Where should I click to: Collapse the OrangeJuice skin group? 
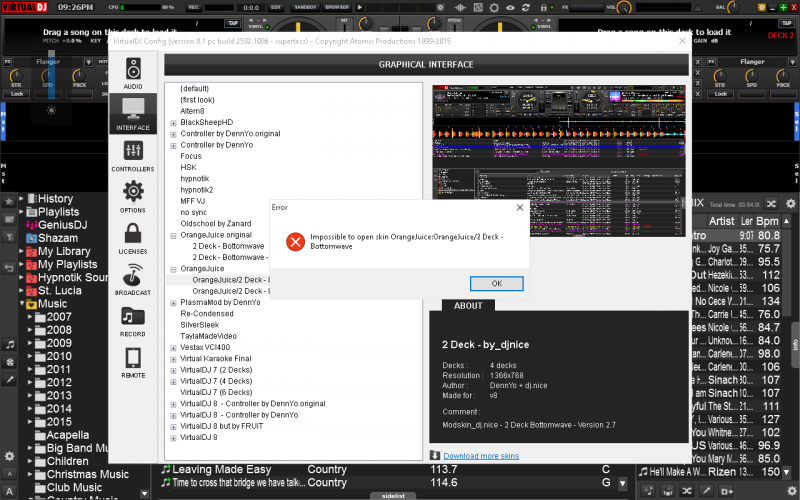173,269
